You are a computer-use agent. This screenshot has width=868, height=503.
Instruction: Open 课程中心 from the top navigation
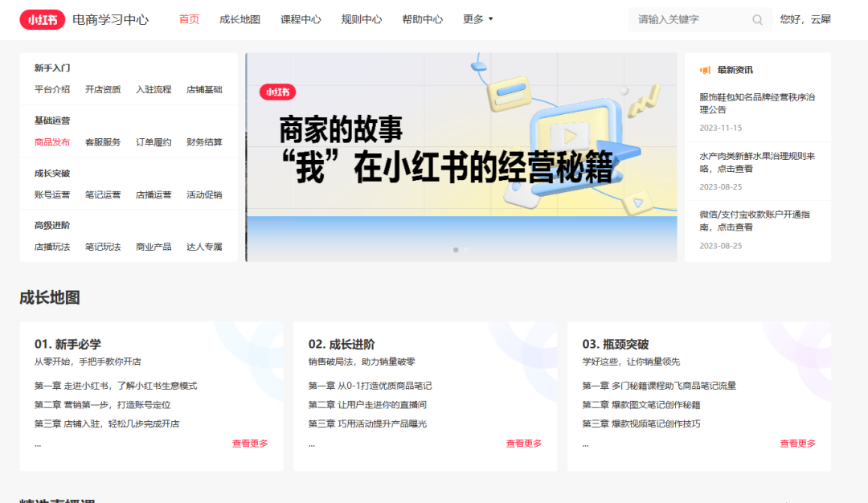301,18
